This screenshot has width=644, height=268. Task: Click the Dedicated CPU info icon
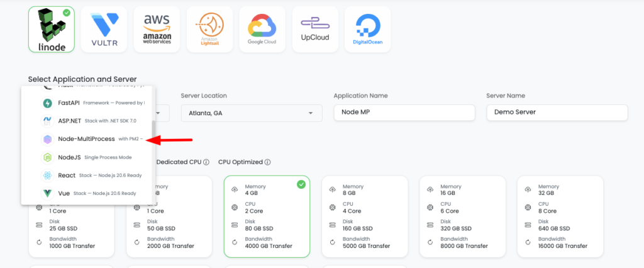point(206,162)
